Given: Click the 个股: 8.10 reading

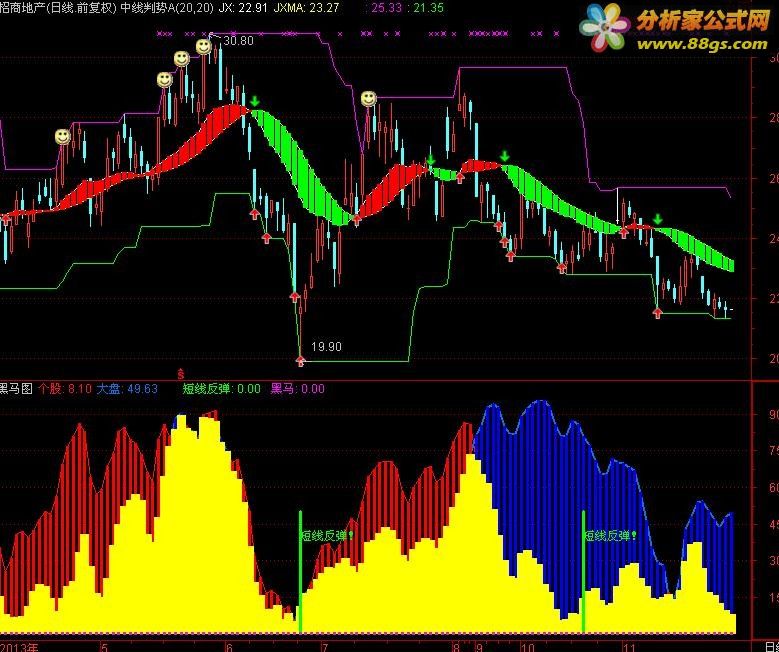Looking at the screenshot, I should pyautogui.click(x=65, y=389).
